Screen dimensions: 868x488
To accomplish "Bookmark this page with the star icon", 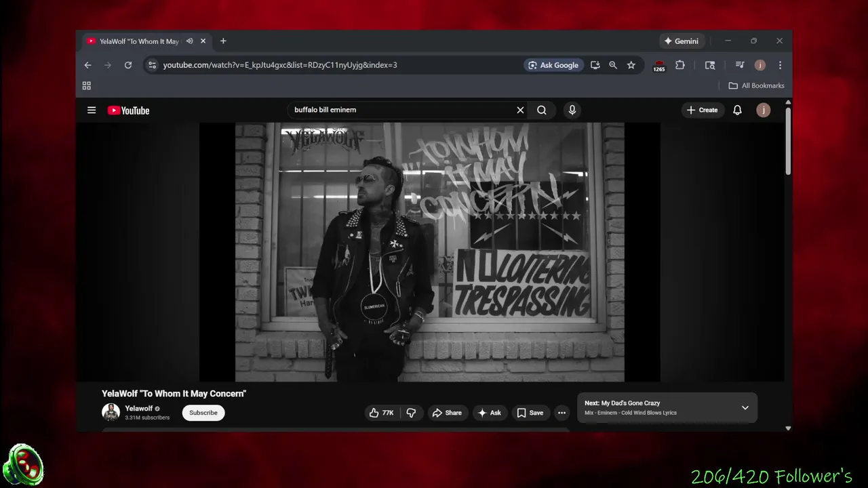I will (x=631, y=65).
